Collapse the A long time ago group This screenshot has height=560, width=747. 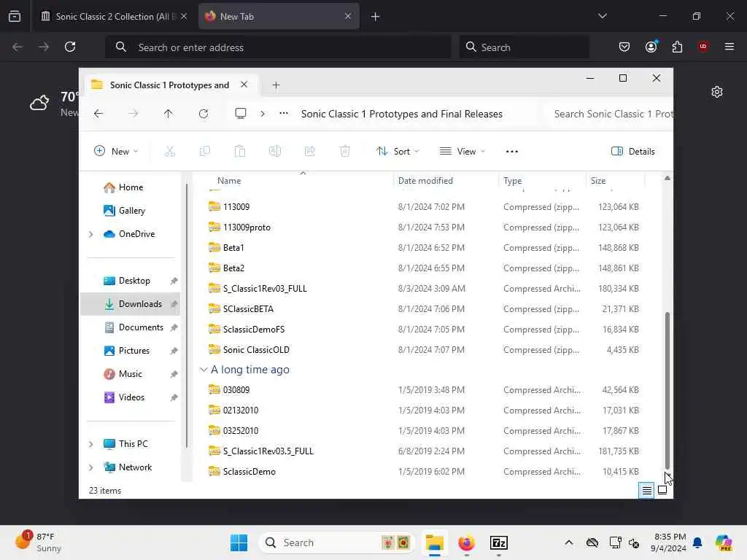[x=204, y=370]
